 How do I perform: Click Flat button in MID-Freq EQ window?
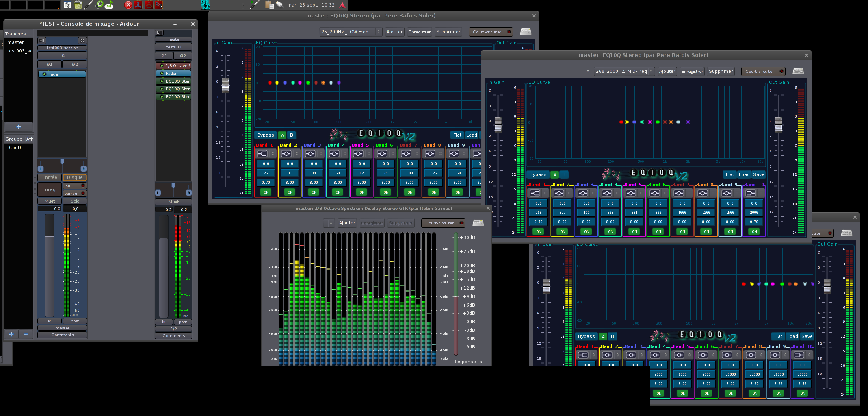pyautogui.click(x=729, y=174)
